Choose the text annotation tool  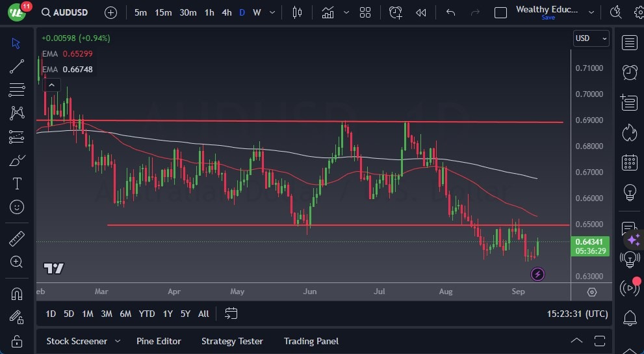pos(17,184)
